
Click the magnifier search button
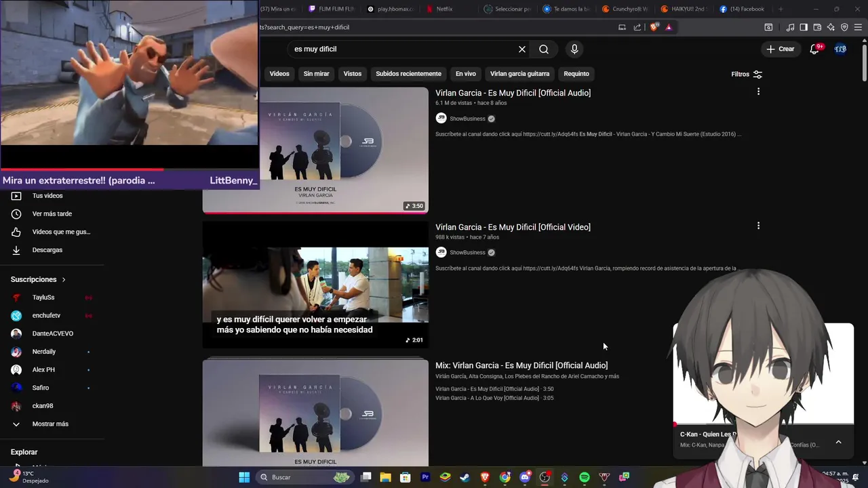click(x=544, y=49)
